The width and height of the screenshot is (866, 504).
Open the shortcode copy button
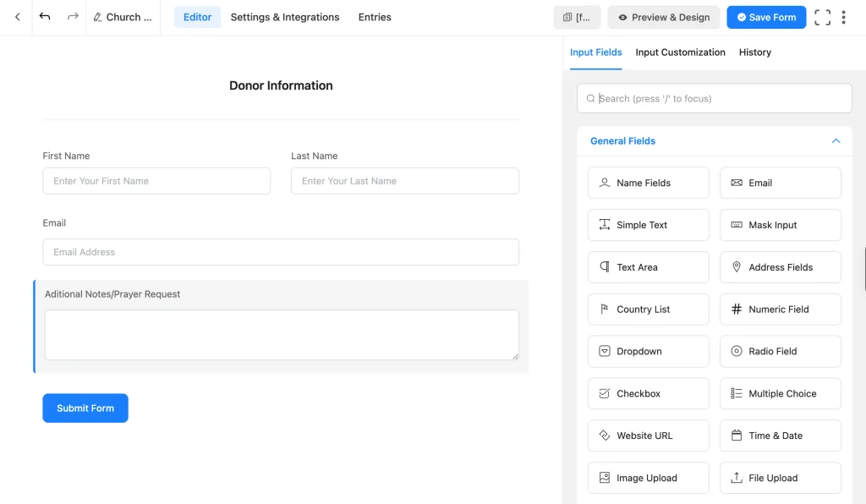577,17
